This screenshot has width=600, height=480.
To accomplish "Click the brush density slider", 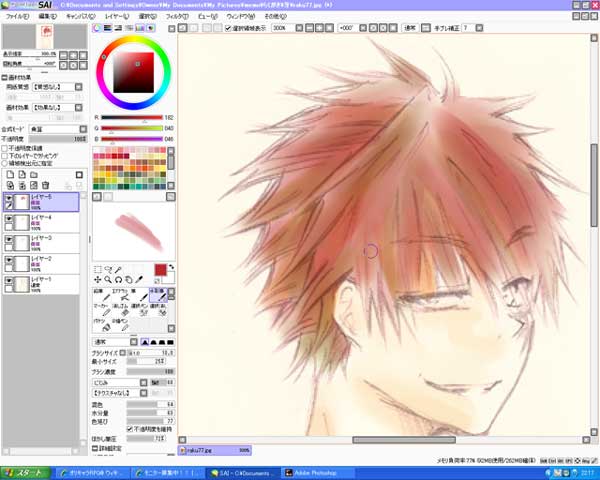I will (x=150, y=372).
